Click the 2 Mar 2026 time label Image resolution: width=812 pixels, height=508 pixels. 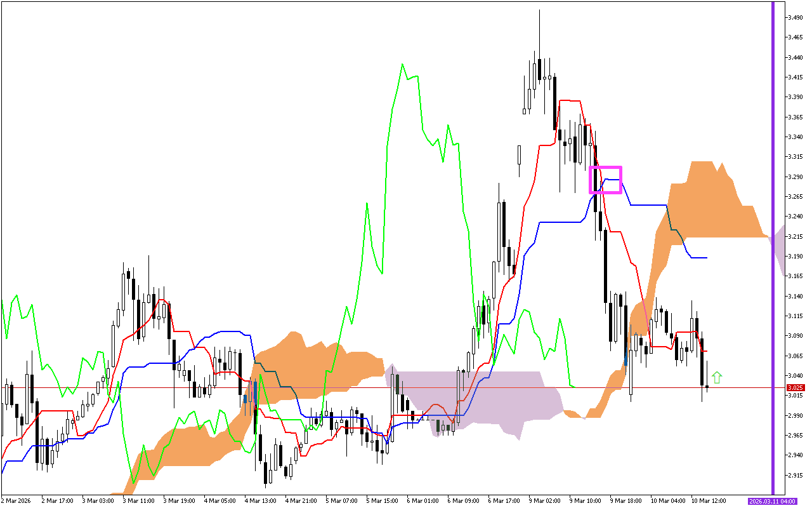16,500
